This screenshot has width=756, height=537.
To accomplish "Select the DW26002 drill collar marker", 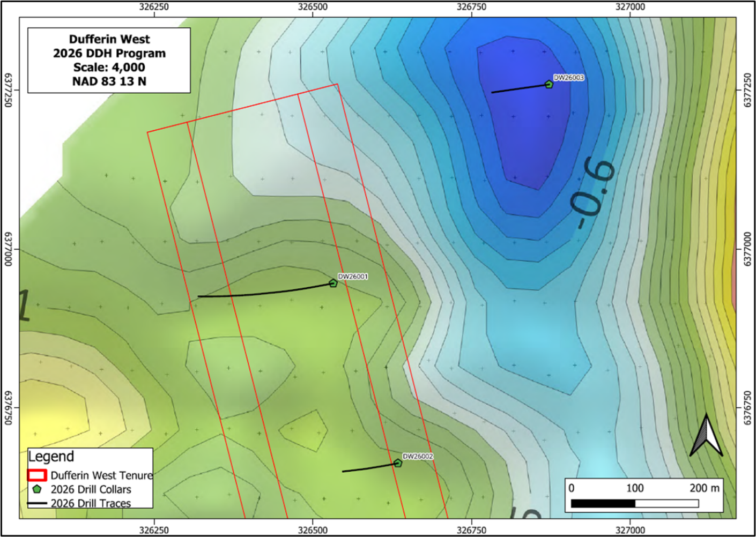I will [399, 461].
